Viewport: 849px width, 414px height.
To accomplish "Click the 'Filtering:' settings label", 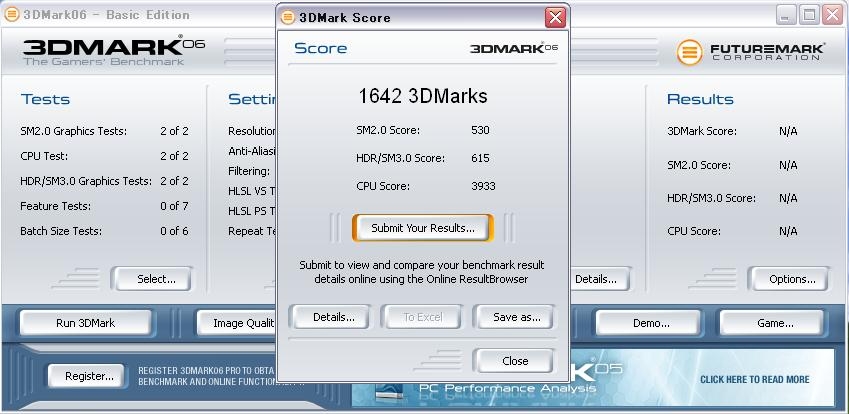I will 249,172.
